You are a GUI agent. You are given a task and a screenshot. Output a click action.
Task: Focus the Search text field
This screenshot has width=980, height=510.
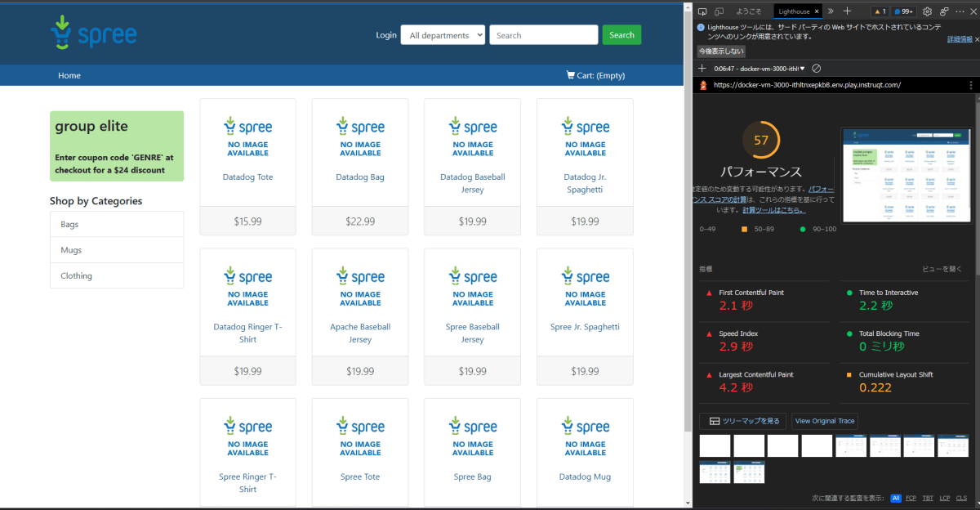tap(544, 35)
